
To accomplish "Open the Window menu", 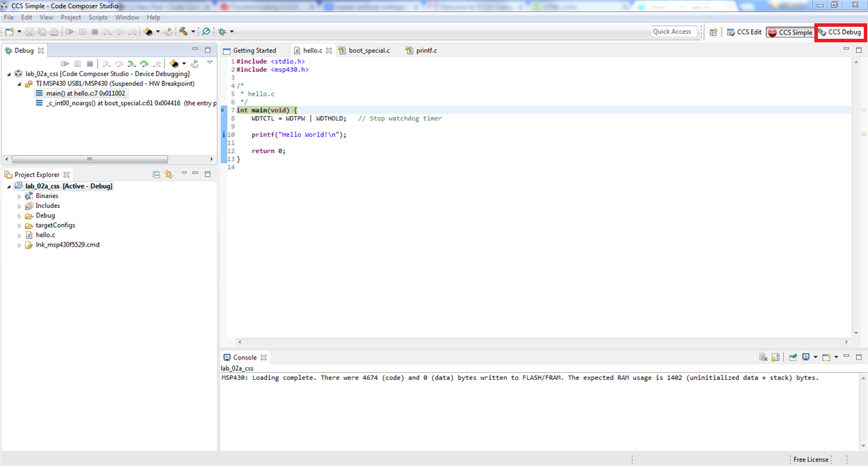I will click(x=127, y=17).
